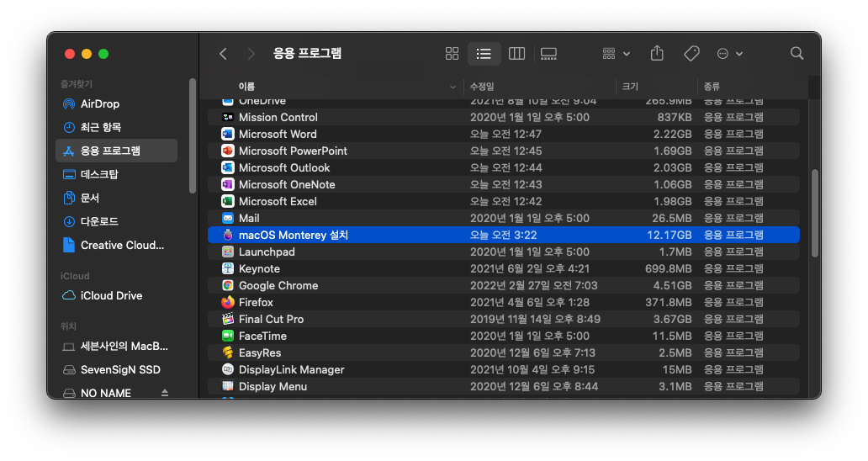This screenshot has width=868, height=461.
Task: Open Creative Cloud folder in sidebar
Action: [x=117, y=245]
